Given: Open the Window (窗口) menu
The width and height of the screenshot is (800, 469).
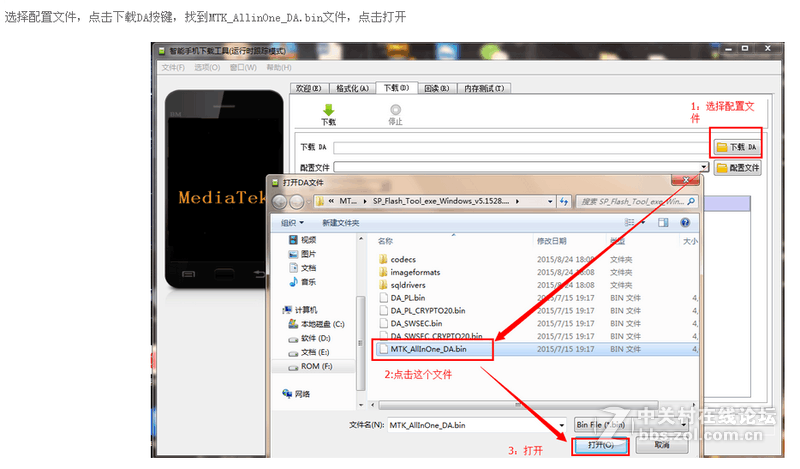Looking at the screenshot, I should click(x=243, y=67).
